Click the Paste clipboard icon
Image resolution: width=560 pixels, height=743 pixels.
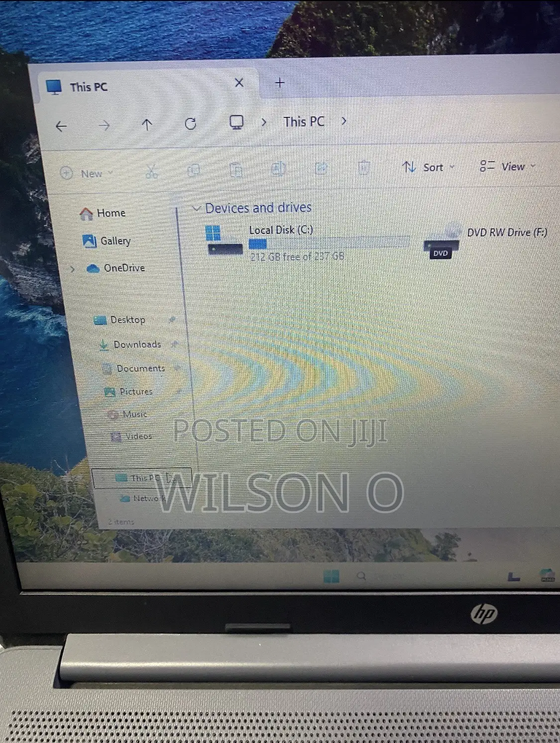(x=236, y=170)
